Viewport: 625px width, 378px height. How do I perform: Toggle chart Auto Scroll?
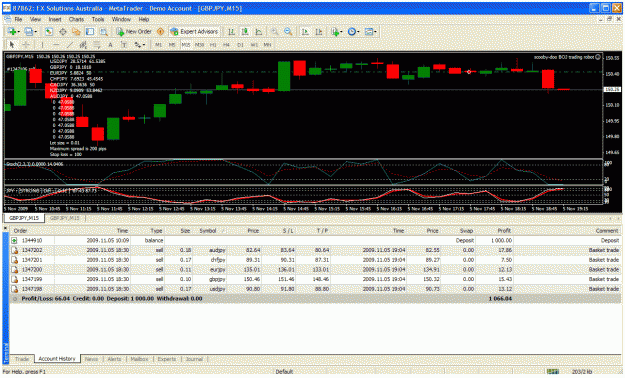pos(305,32)
